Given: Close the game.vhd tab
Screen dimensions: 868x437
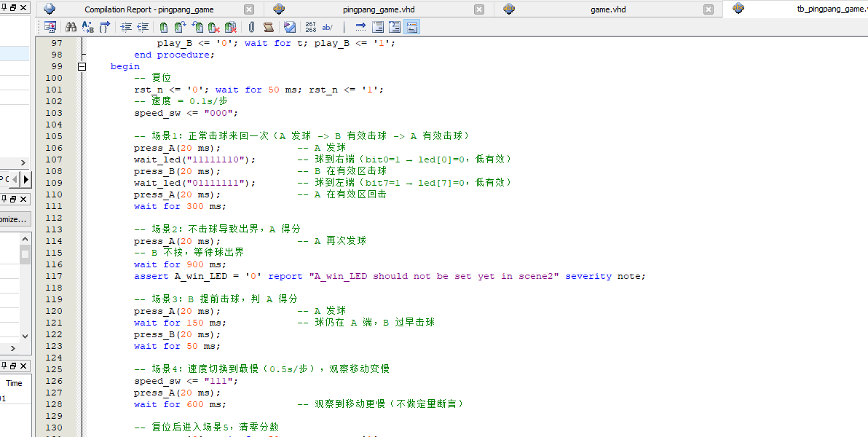Looking at the screenshot, I should [x=708, y=9].
